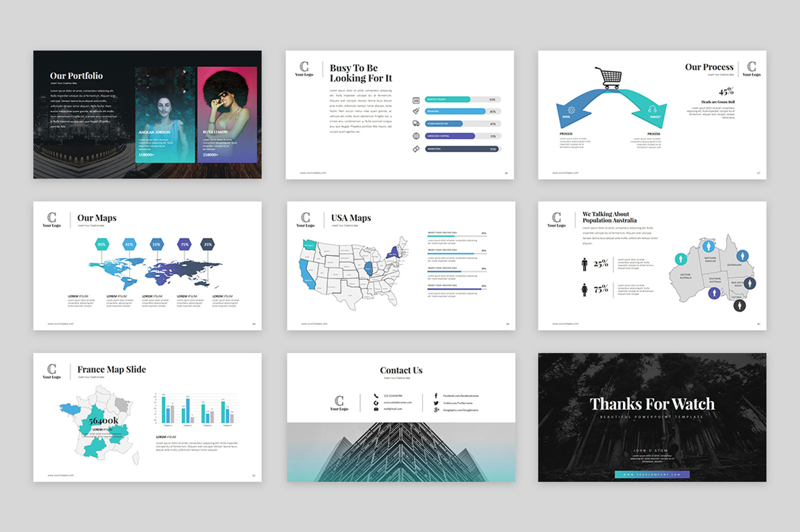Click the website globe icon on Contact Us slide
Viewport: 800px width, 532px height.
point(376,403)
